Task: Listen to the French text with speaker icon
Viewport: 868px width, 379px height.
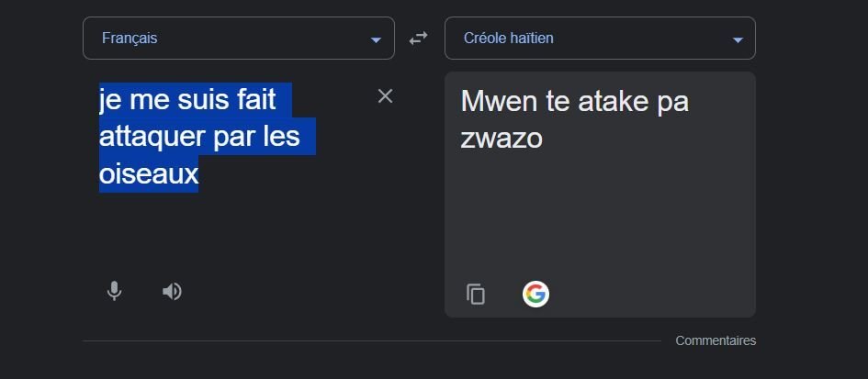Action: tap(172, 292)
